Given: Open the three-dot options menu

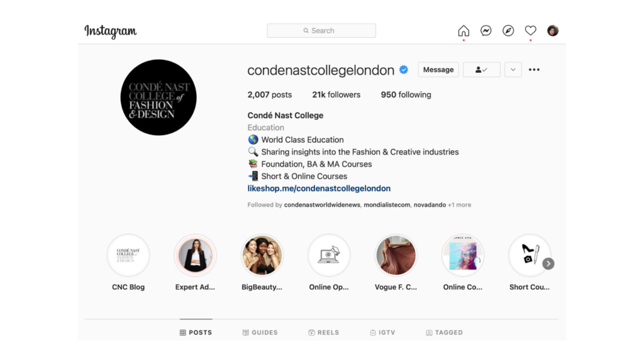Looking at the screenshot, I should click(x=534, y=70).
